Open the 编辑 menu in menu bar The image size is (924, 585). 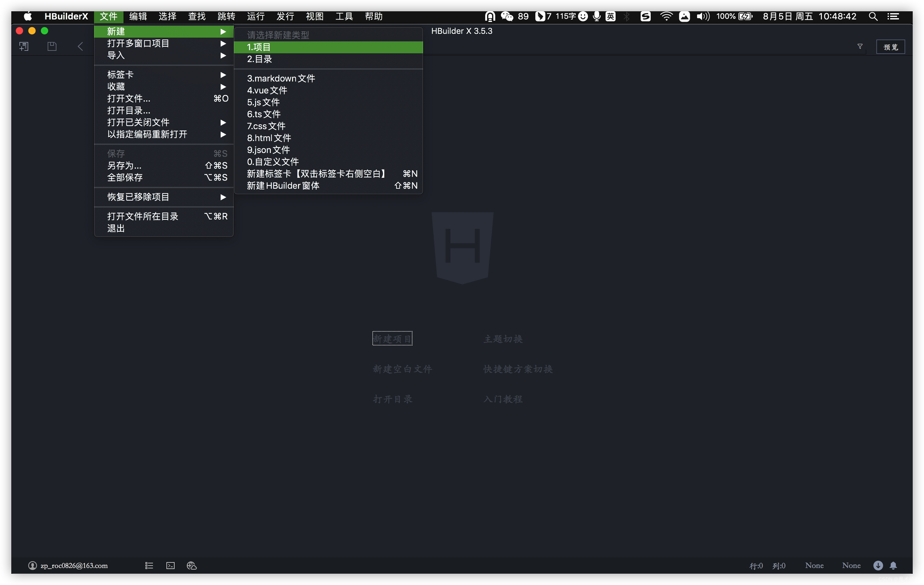click(x=138, y=16)
